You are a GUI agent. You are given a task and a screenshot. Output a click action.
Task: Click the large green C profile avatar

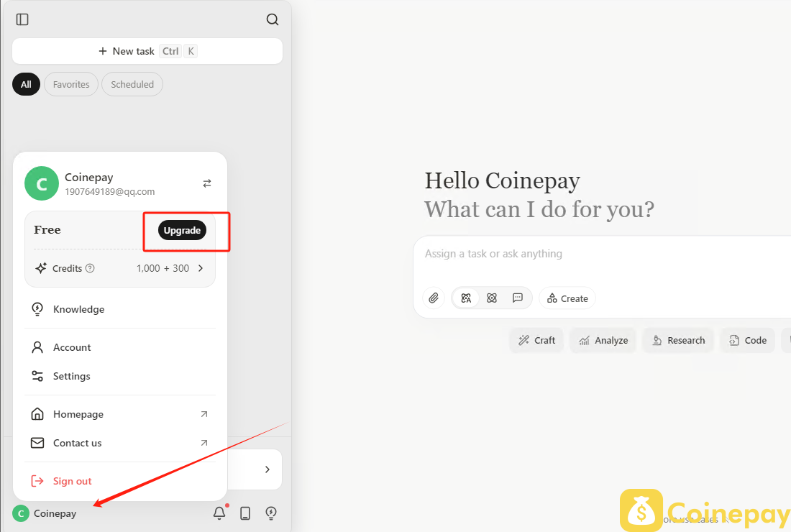pyautogui.click(x=42, y=183)
